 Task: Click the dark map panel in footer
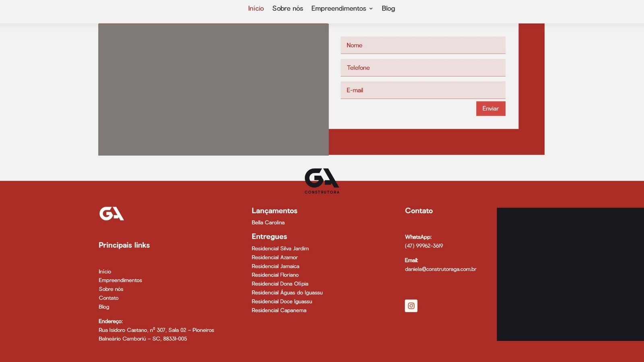point(570,274)
